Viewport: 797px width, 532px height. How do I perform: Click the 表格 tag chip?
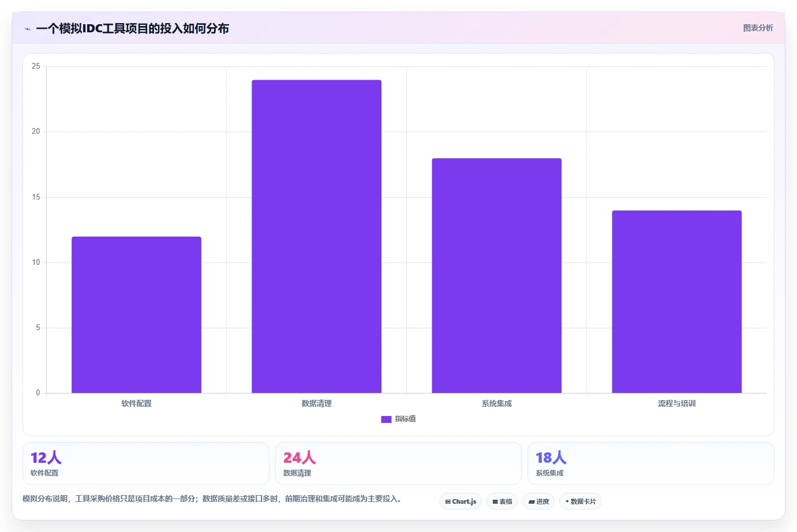click(x=502, y=501)
